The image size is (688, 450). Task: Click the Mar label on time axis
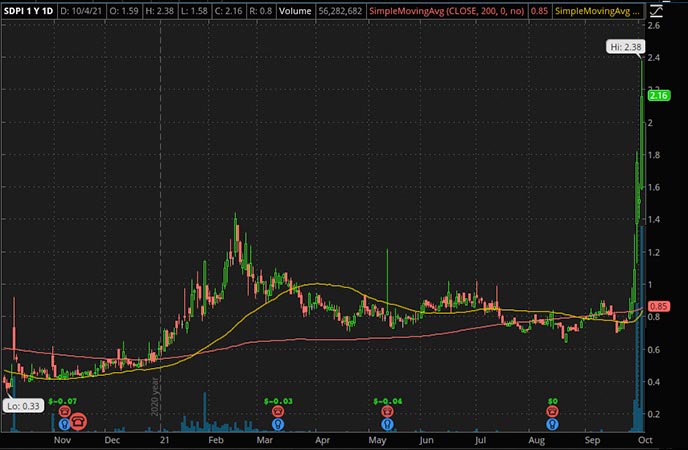(x=264, y=440)
